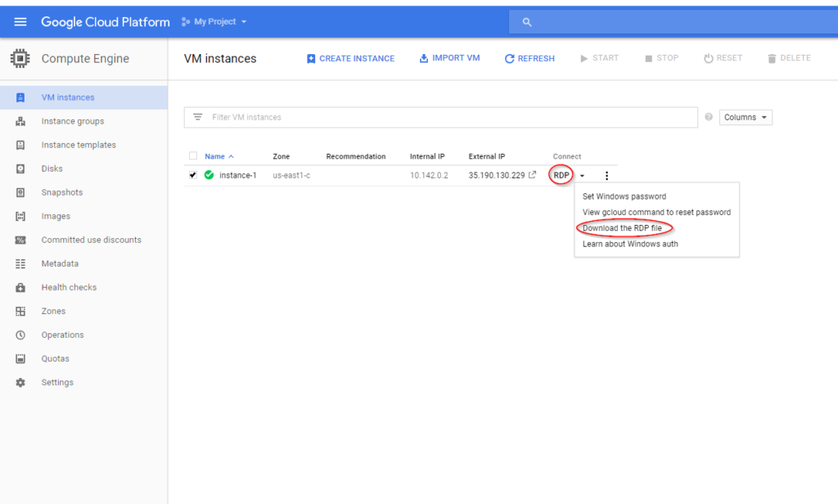The width and height of the screenshot is (838, 504).
Task: Open Quotas in the sidebar
Action: click(x=55, y=358)
